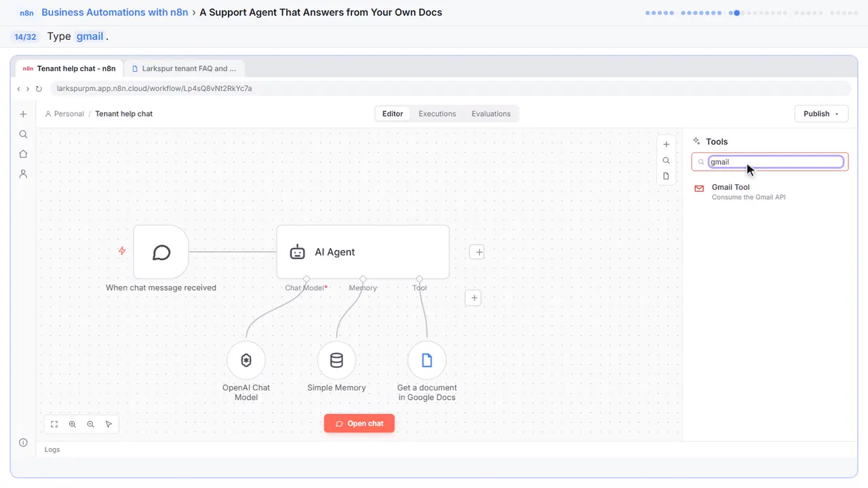Click the canvas sticky note icon

tap(666, 176)
